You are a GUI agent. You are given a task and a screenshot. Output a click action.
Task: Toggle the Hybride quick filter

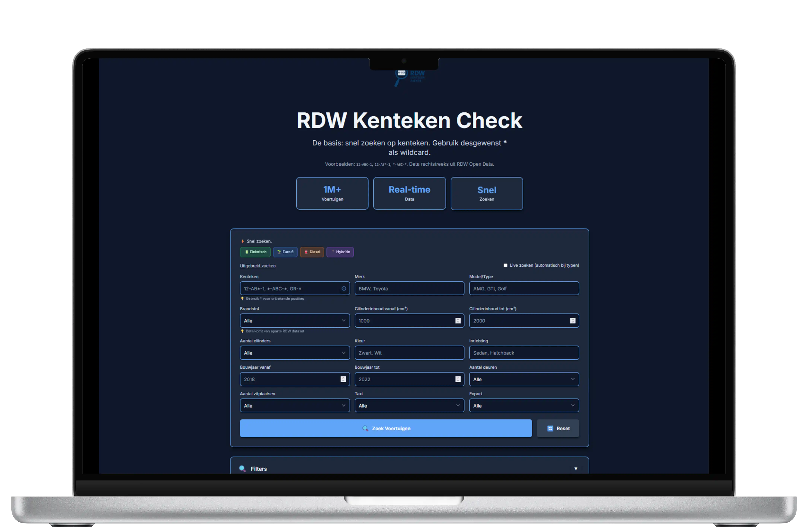coord(340,252)
